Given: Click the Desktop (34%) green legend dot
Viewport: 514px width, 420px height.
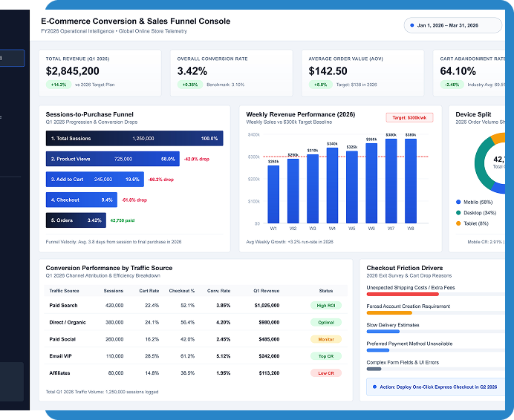Looking at the screenshot, I should (458, 213).
